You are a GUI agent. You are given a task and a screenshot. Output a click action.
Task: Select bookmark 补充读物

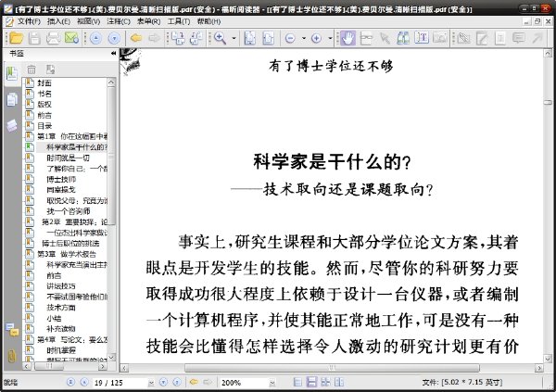click(x=61, y=329)
